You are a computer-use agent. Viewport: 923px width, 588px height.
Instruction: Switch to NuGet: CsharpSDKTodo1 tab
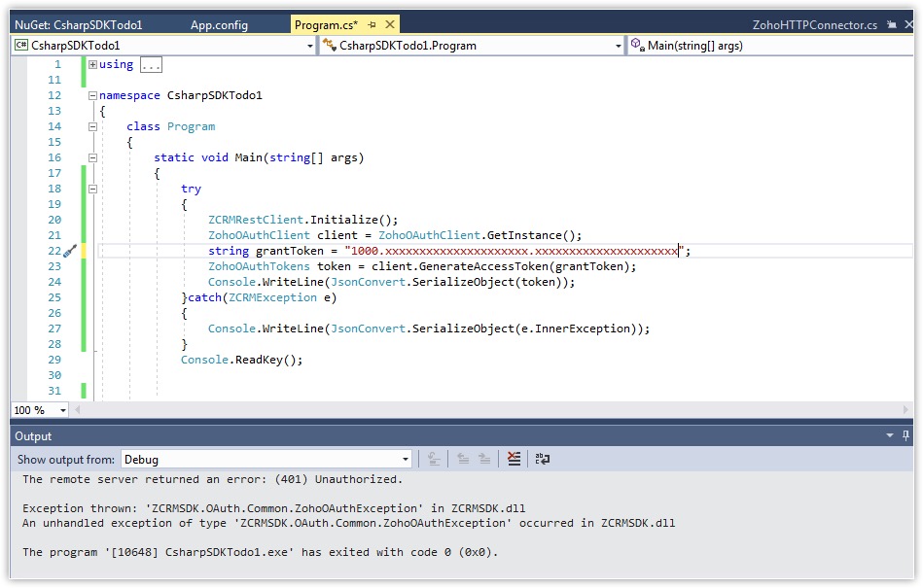coord(78,24)
